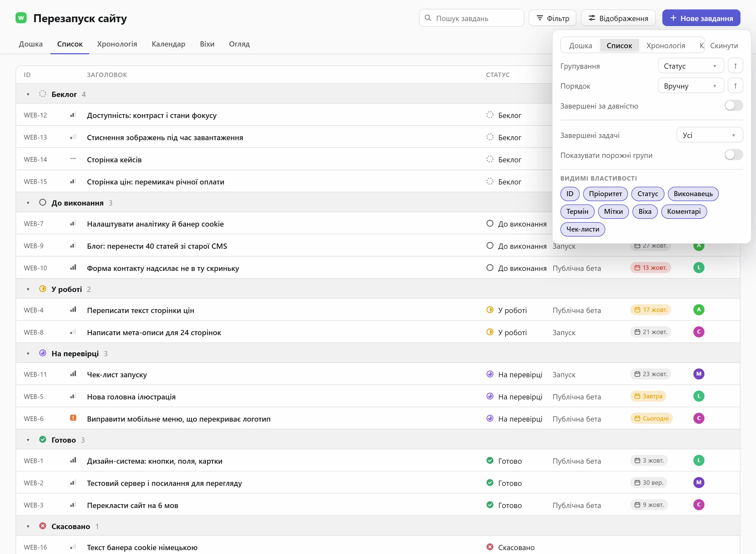Toggle Показувати порожні групи switch

734,155
